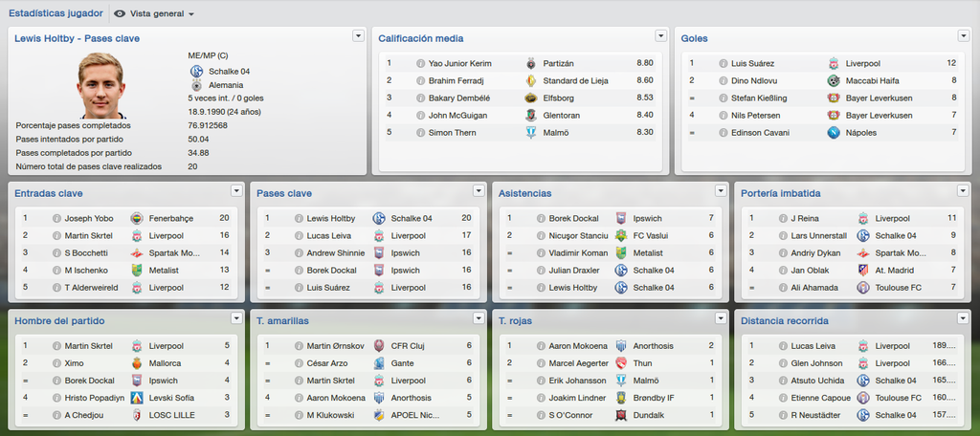This screenshot has width=980, height=436.
Task: Click Lewis Holtby's portrait photo
Action: coord(100,85)
